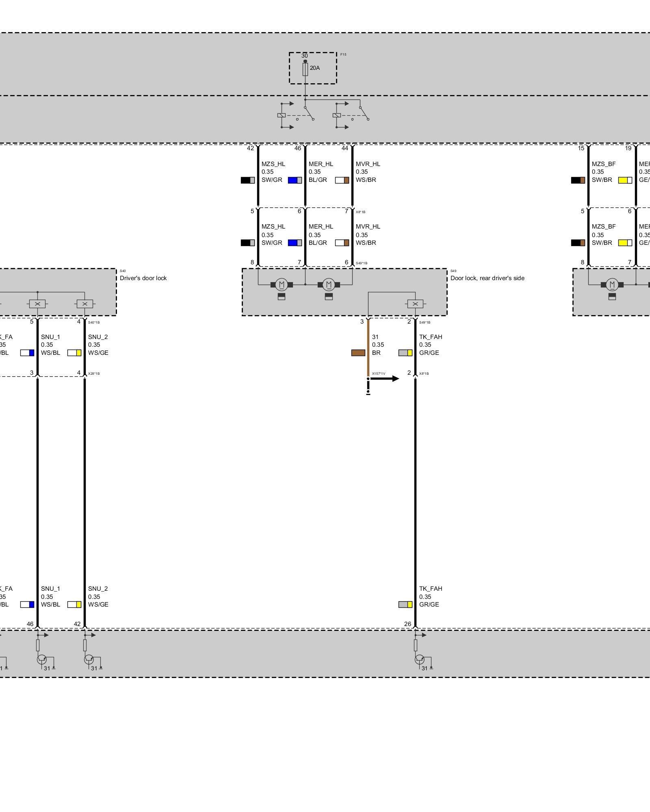
Task: Click the switch symbol above the SNU_2 wire
Action: (84, 304)
